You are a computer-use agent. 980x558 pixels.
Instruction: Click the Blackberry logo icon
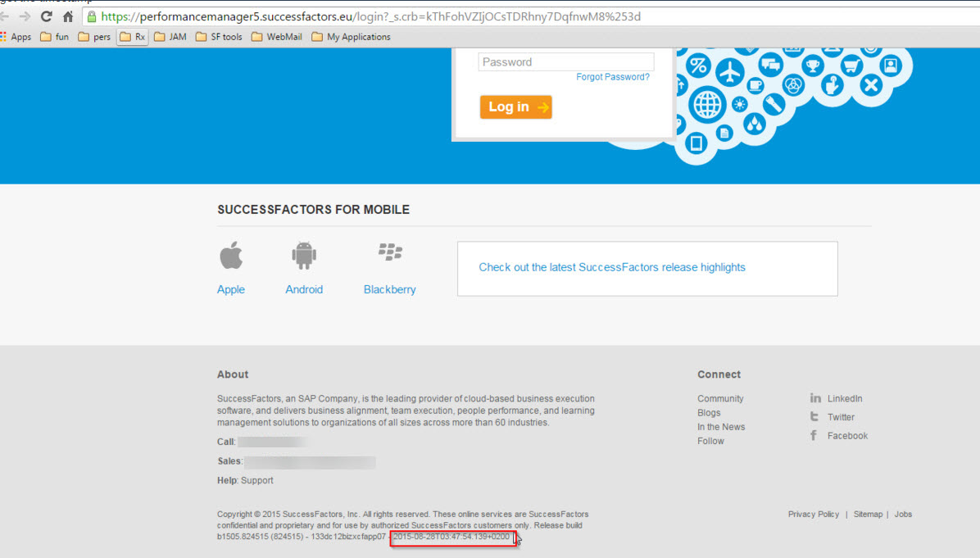click(x=390, y=252)
